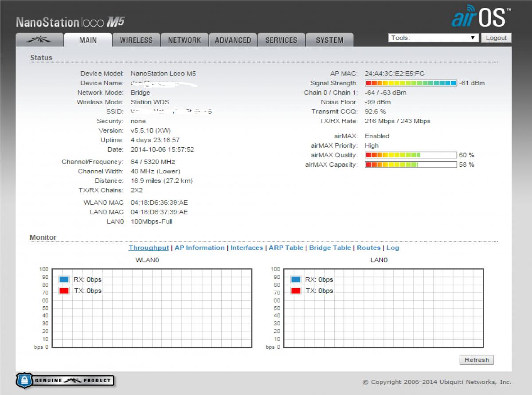
Task: Click the red TX legend square in WLAN0
Action: tap(64, 291)
